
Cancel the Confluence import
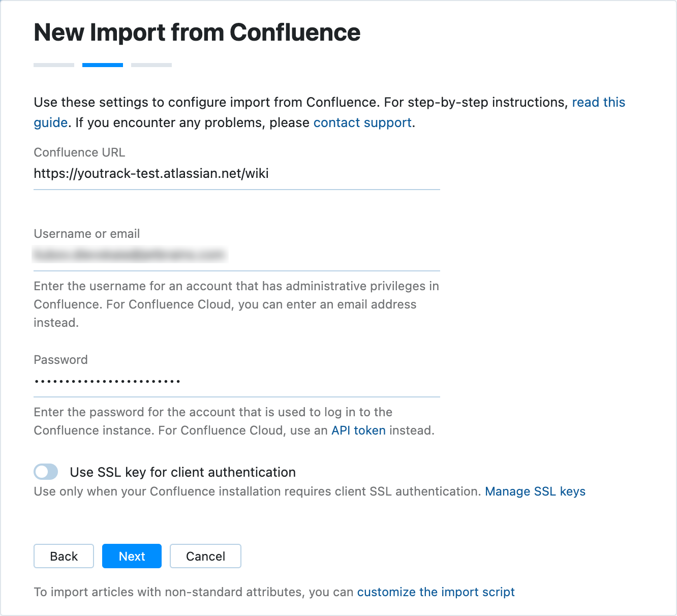[x=205, y=556]
